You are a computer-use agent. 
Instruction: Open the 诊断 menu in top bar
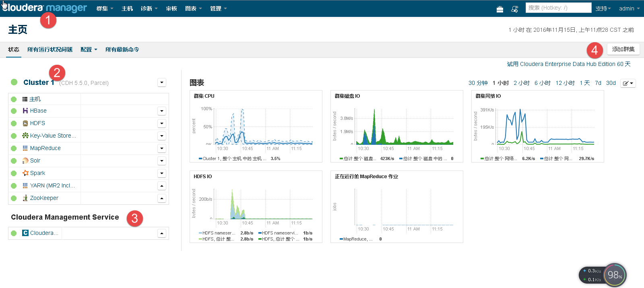149,8
